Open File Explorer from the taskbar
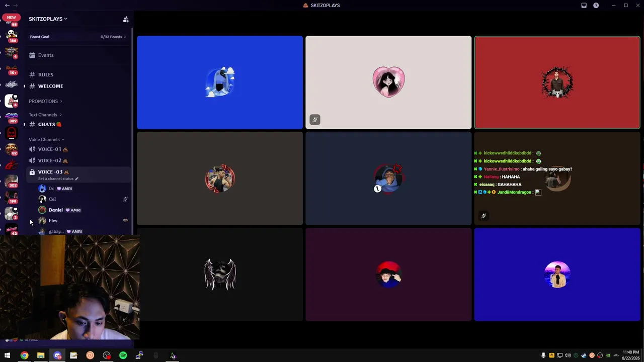The height and width of the screenshot is (362, 644). 41,355
